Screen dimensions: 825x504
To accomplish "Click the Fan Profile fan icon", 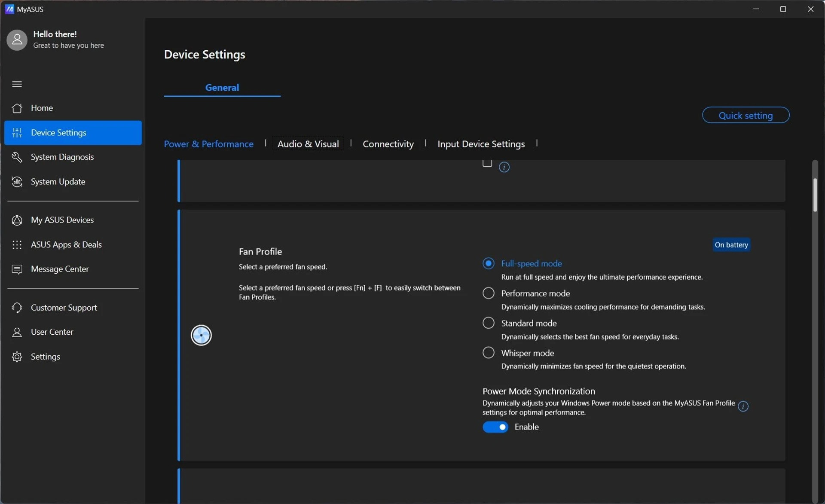I will coord(201,336).
